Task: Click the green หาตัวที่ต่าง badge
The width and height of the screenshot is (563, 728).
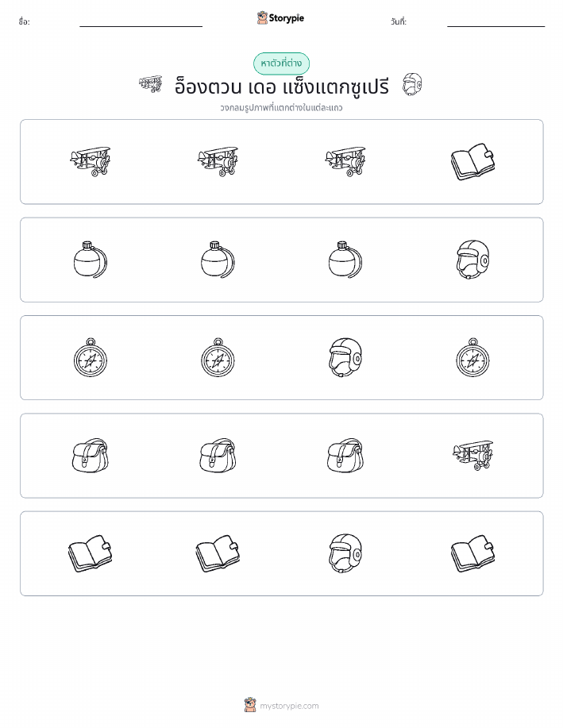Action: pyautogui.click(x=281, y=64)
